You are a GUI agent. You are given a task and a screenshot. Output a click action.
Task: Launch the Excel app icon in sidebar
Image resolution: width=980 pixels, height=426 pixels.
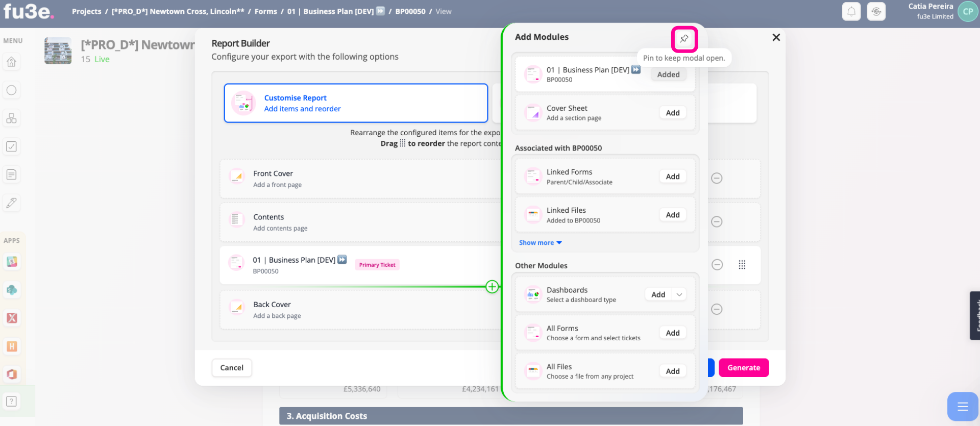pyautogui.click(x=12, y=318)
